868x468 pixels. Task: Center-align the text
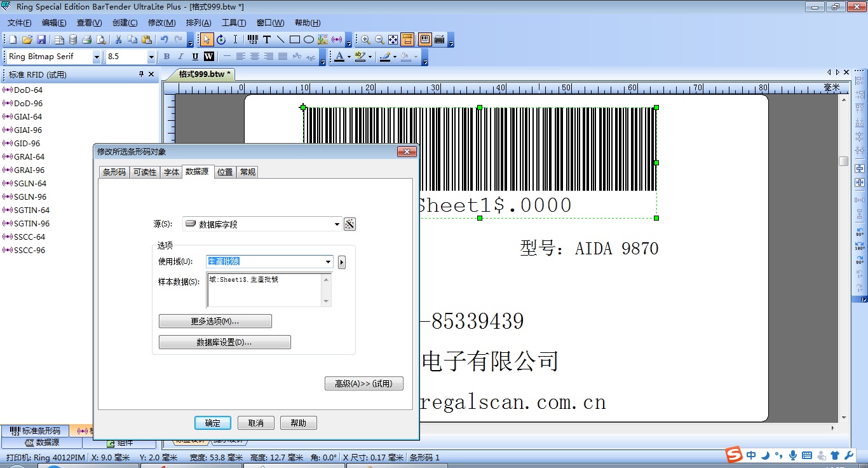pos(255,57)
